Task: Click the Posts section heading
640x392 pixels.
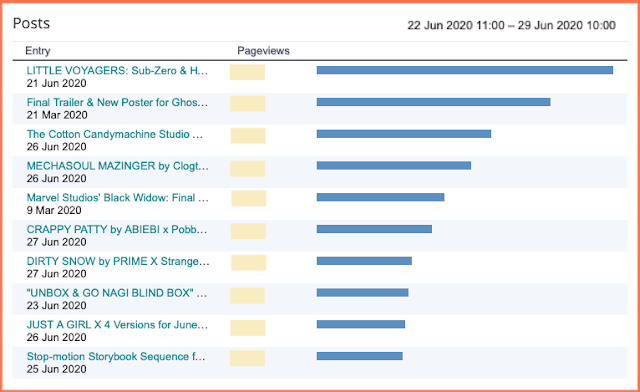Action: [x=31, y=23]
